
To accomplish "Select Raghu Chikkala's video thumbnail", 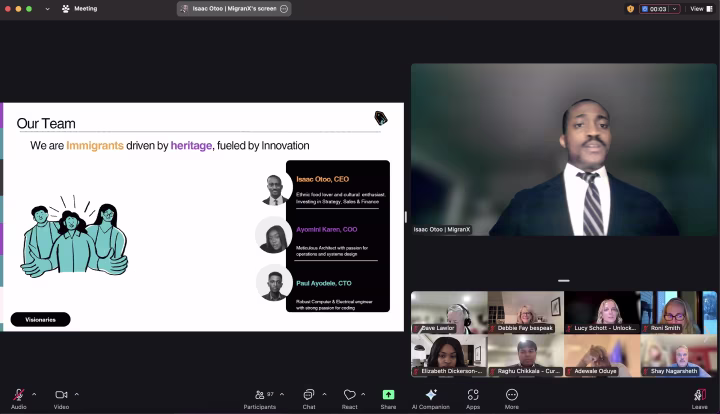I will point(526,356).
